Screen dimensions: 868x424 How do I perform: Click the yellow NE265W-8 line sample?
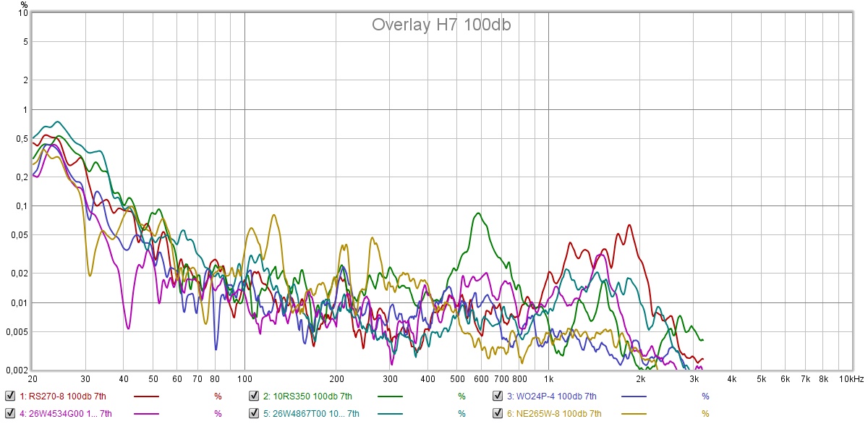[x=634, y=414]
